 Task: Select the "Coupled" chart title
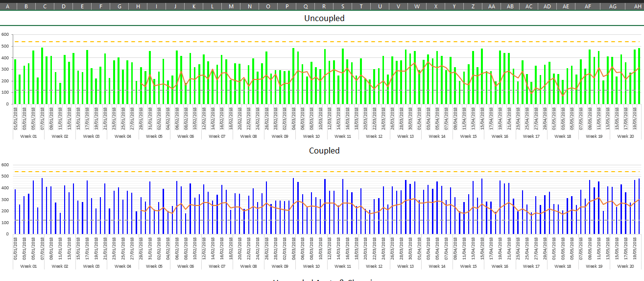click(x=324, y=151)
